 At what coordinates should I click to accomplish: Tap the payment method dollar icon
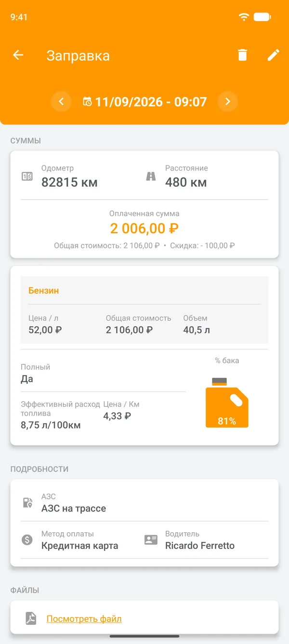27,540
